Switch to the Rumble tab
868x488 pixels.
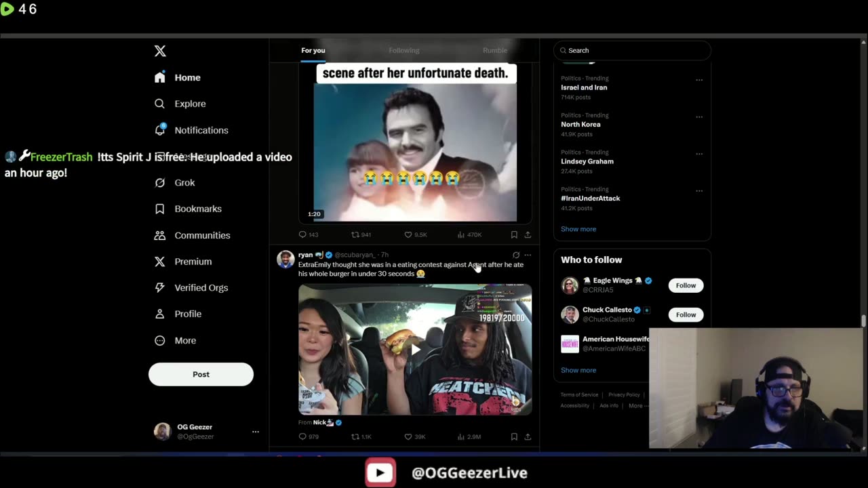pos(495,50)
